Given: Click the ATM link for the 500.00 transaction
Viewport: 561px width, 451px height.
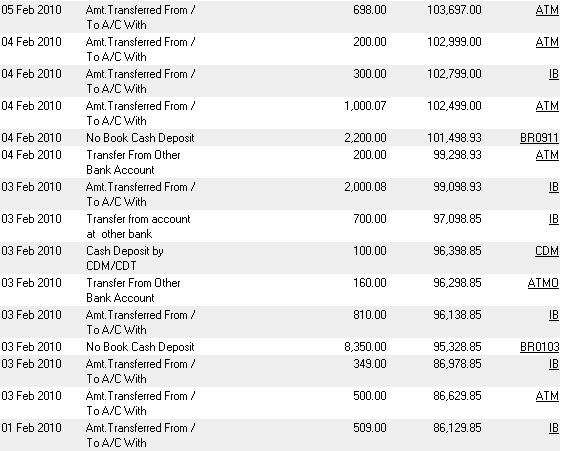Looking at the screenshot, I should (547, 396).
